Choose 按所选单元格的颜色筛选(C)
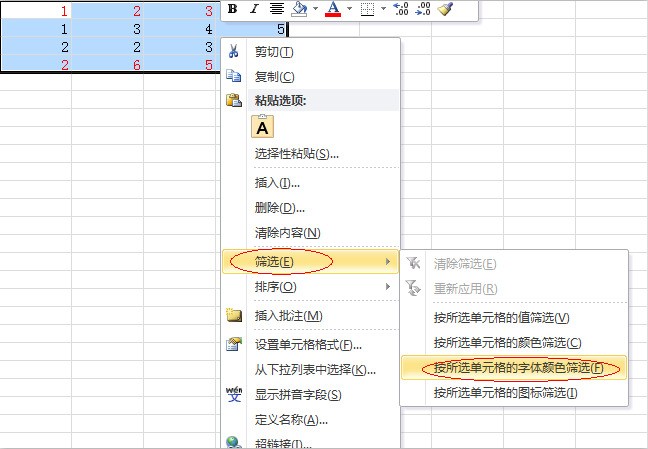Image resolution: width=648 pixels, height=449 pixels. (x=514, y=343)
